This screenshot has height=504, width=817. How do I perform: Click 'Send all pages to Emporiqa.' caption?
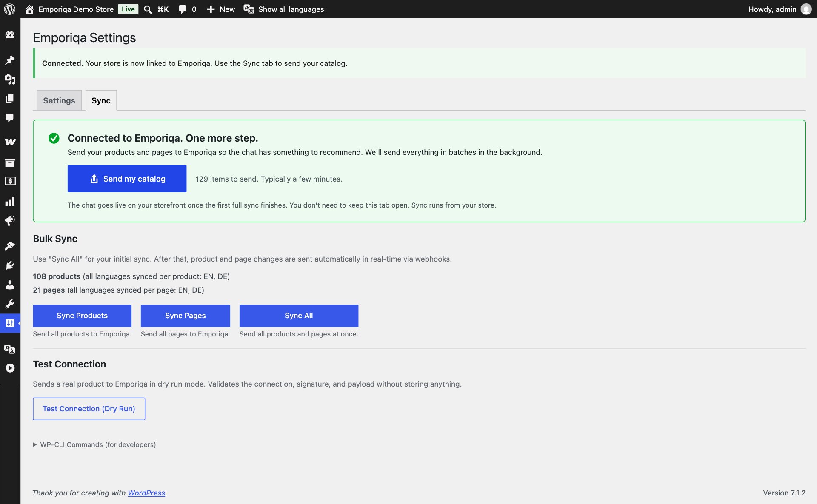(186, 334)
